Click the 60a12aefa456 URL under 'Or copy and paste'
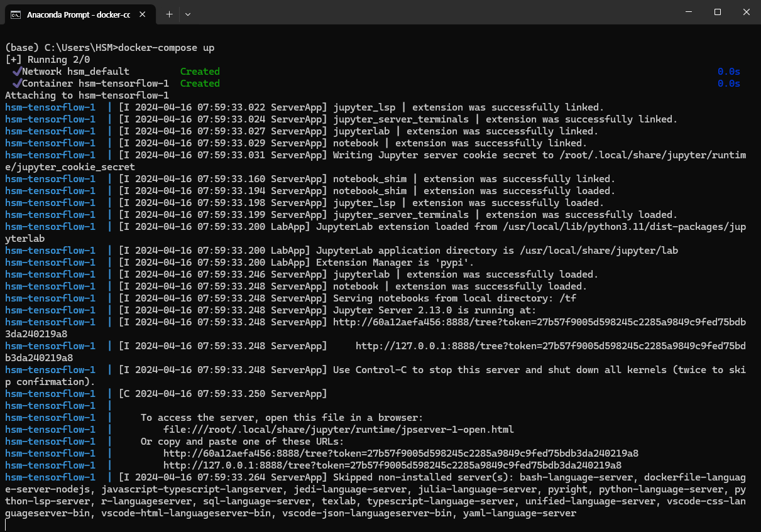Image resolution: width=761 pixels, height=532 pixels. (401, 453)
